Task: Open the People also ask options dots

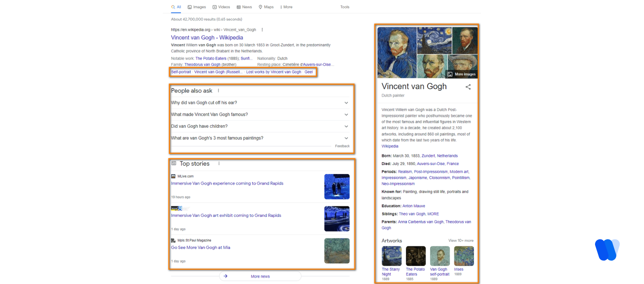Action: [218, 91]
